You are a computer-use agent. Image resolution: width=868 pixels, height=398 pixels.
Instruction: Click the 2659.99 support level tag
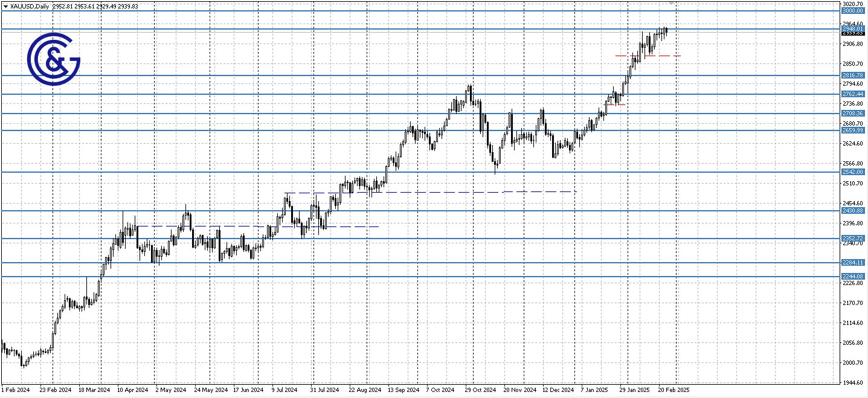pos(854,130)
